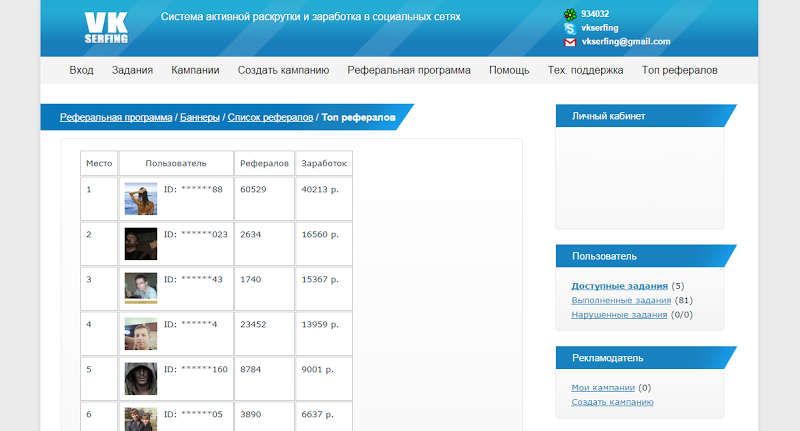
Task: Click the Создать кампанию sidebar link
Action: [612, 402]
